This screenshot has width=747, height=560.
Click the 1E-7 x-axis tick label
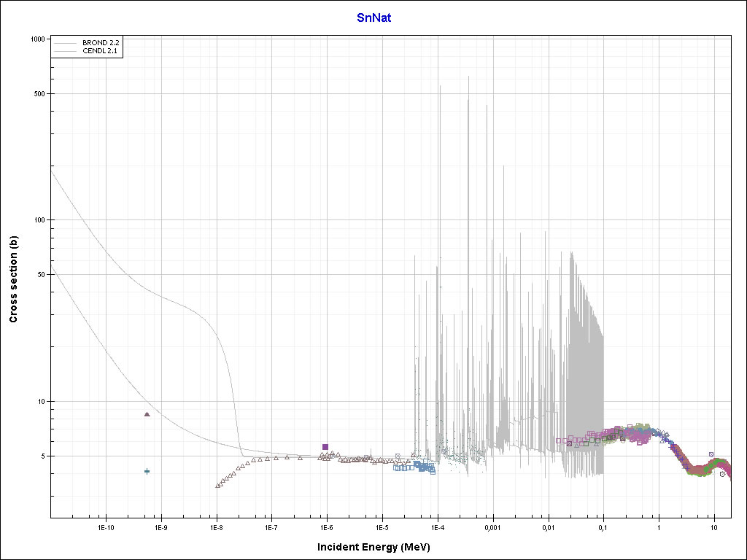point(271,526)
